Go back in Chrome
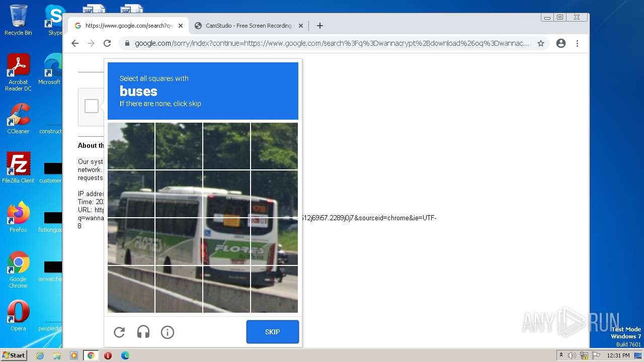 click(x=75, y=43)
